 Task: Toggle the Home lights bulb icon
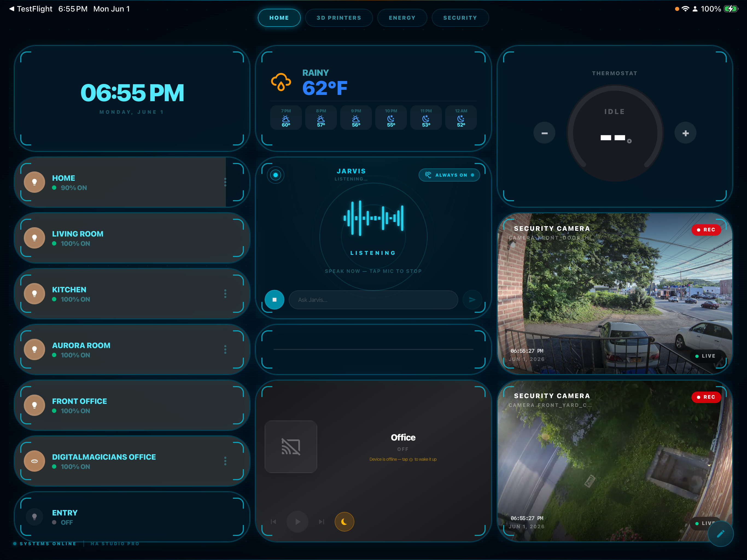34,182
